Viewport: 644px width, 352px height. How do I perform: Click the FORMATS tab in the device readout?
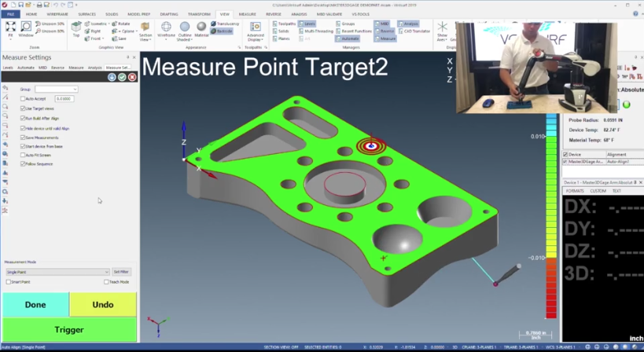click(575, 191)
